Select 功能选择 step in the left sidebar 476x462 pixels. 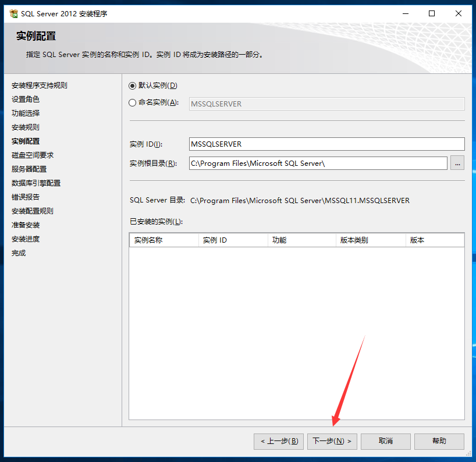(26, 113)
